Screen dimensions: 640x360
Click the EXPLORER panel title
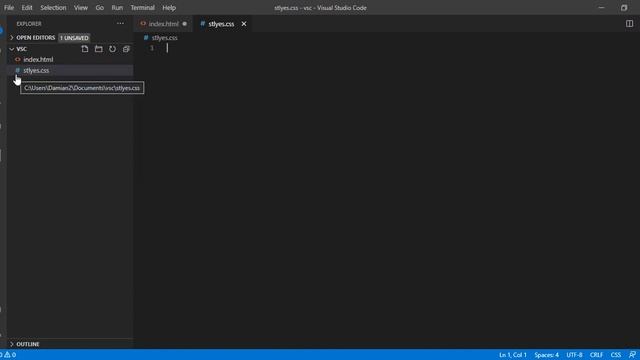point(29,24)
